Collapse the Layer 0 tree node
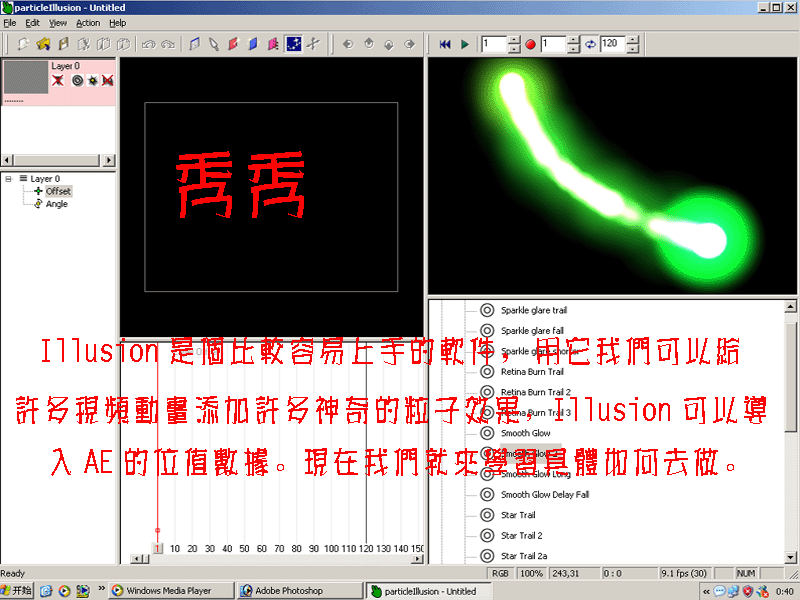The height and width of the screenshot is (600, 800). (9, 179)
